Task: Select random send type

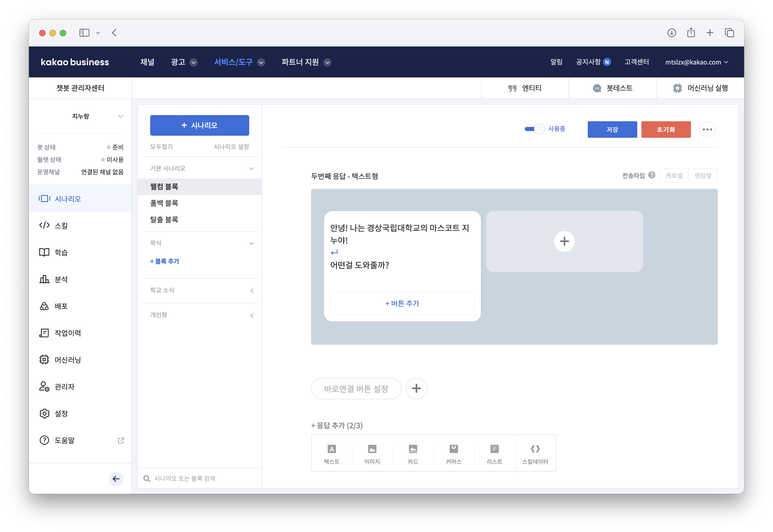Action: 703,175
